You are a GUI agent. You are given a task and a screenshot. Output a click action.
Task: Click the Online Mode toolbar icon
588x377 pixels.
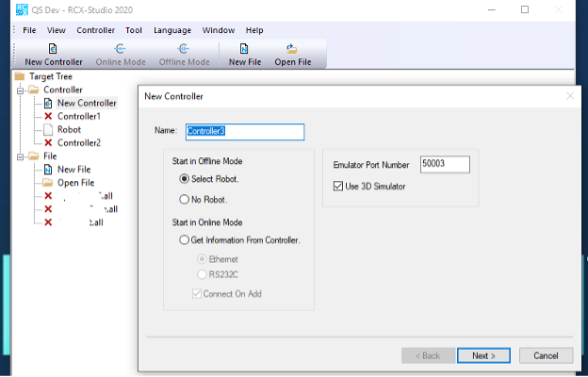click(x=119, y=49)
